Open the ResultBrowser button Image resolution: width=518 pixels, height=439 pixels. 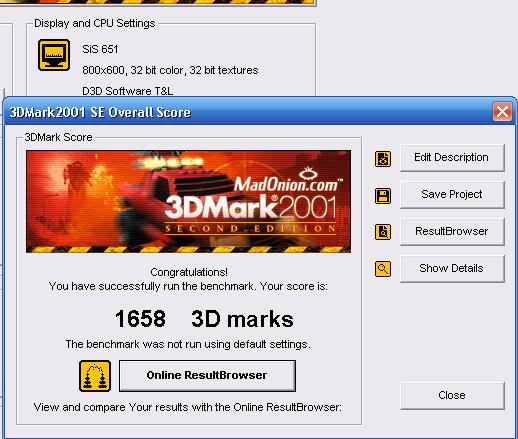tap(452, 232)
